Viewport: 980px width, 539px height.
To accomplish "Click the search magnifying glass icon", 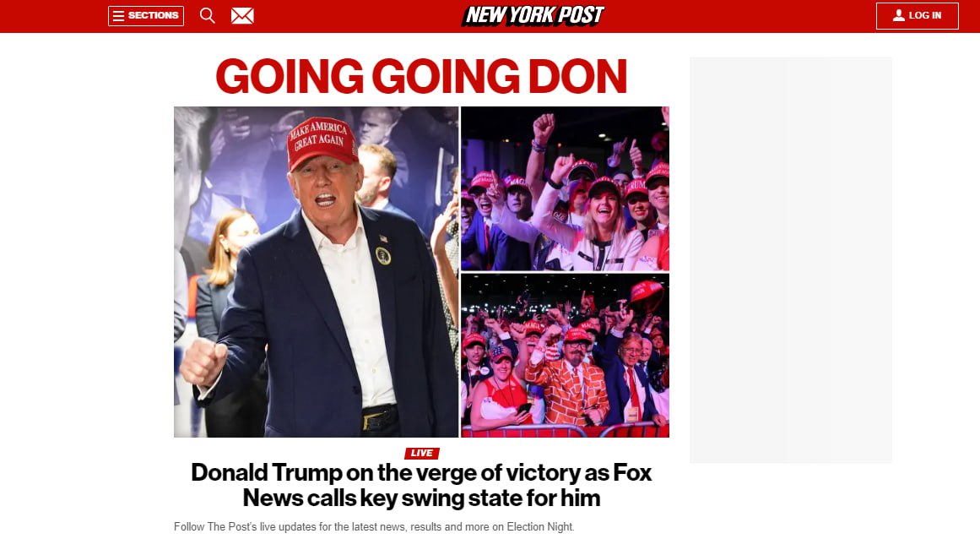I will tap(208, 16).
